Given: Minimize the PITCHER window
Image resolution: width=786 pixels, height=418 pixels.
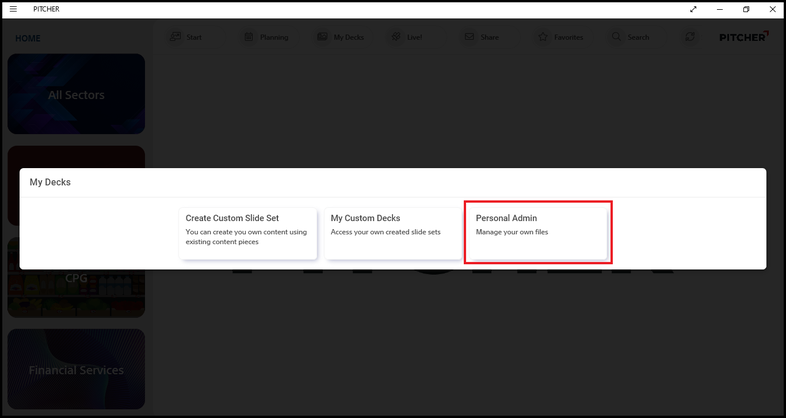Looking at the screenshot, I should pyautogui.click(x=720, y=9).
